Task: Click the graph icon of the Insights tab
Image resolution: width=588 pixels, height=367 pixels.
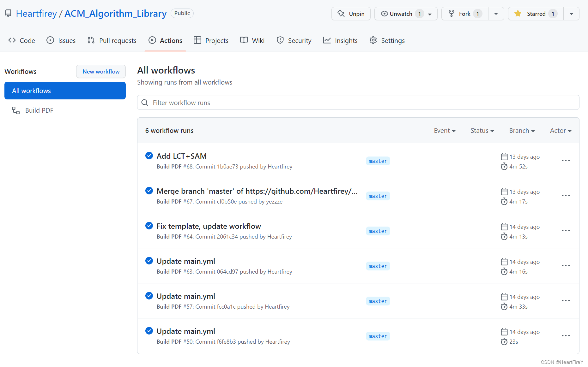Action: point(327,40)
